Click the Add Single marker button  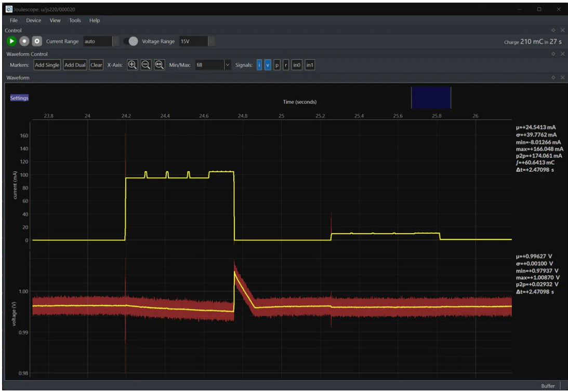tap(47, 65)
